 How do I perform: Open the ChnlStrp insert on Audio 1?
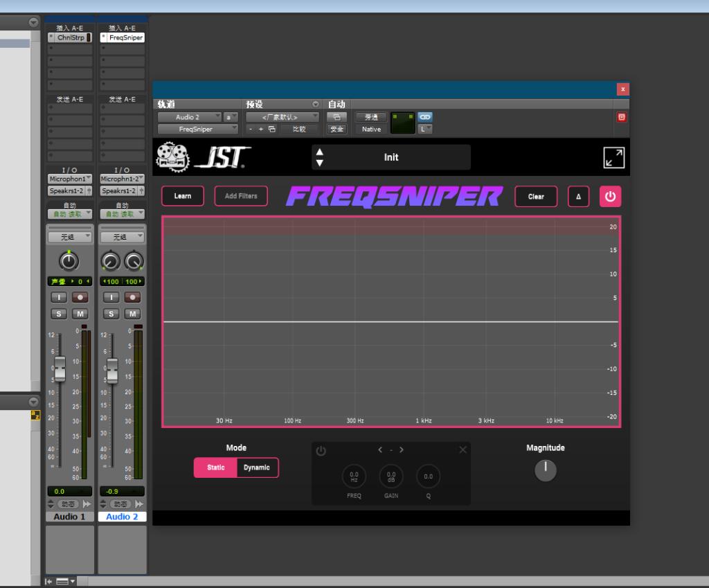(x=69, y=37)
